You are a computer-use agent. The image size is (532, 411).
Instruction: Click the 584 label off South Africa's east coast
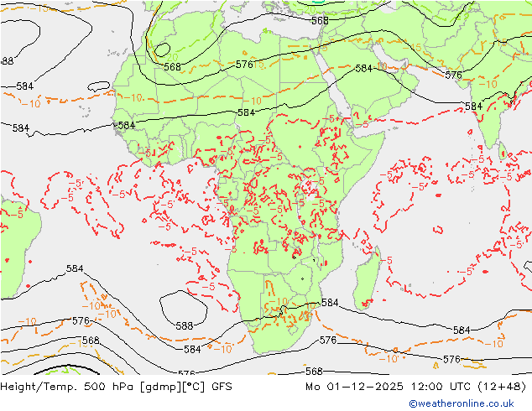click(330, 302)
